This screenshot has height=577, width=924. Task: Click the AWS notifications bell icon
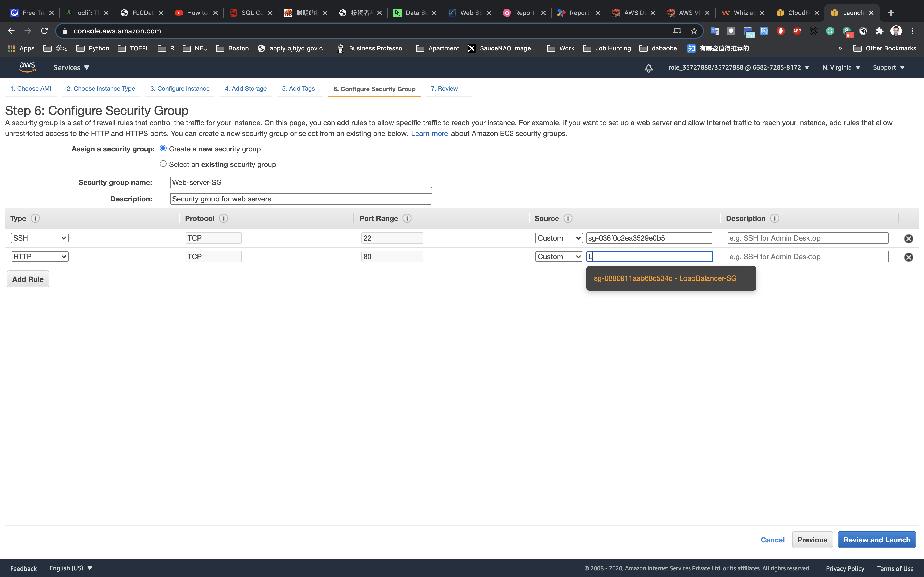648,68
